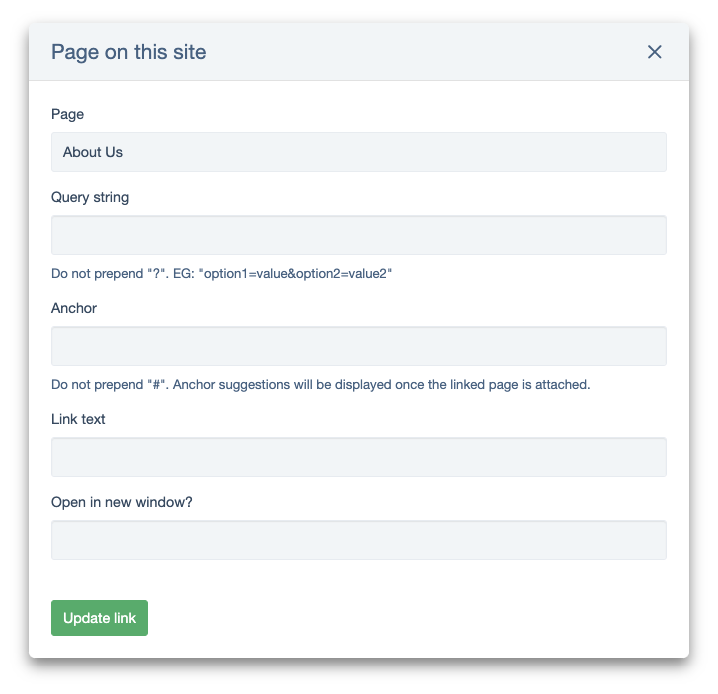Close the 'Page on this site' dialog
Screen dimensions: 718x694
click(655, 52)
